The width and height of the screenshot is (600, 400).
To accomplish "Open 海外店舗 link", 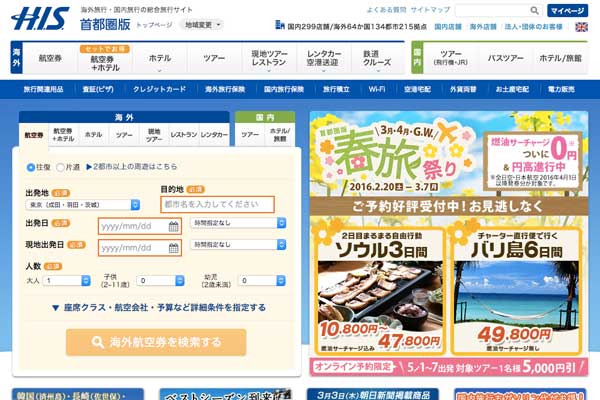I will click(483, 27).
